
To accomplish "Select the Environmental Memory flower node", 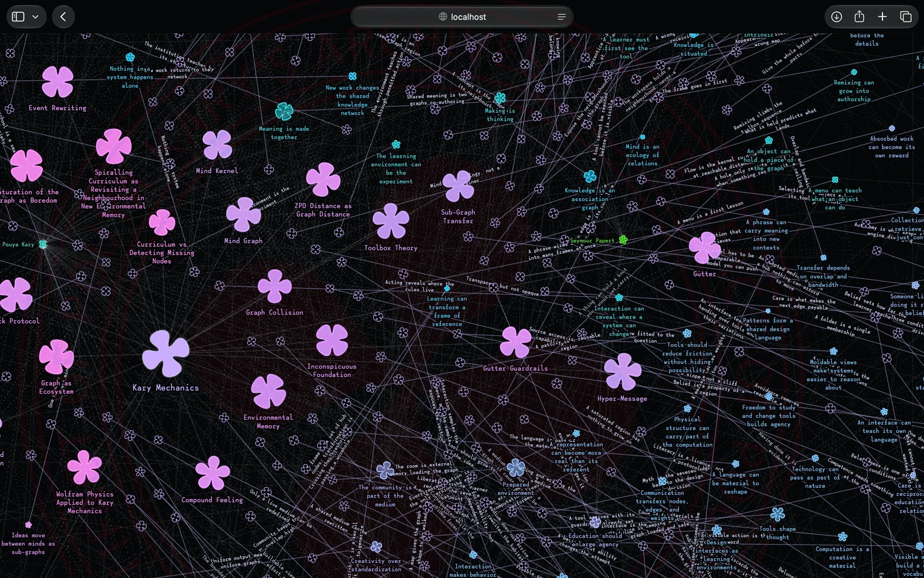I will [269, 391].
